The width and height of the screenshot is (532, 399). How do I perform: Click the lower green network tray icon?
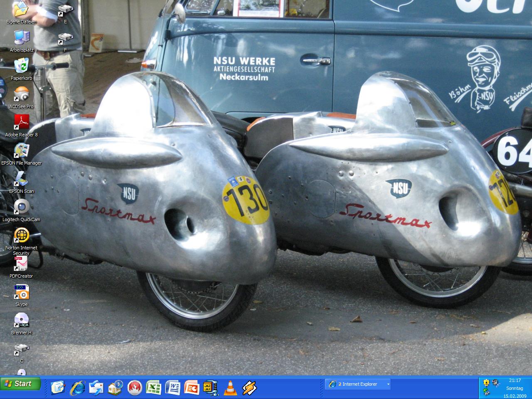486,392
